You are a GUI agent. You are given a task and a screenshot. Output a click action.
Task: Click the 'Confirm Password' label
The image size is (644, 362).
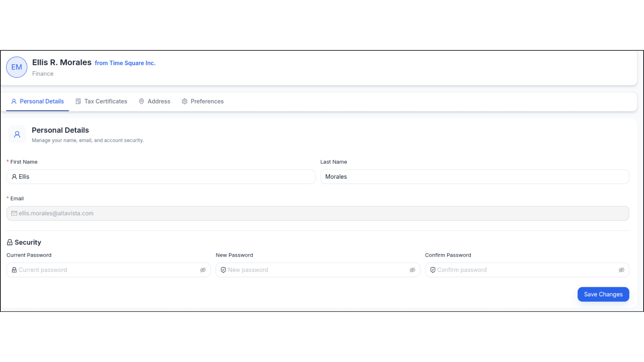point(448,255)
